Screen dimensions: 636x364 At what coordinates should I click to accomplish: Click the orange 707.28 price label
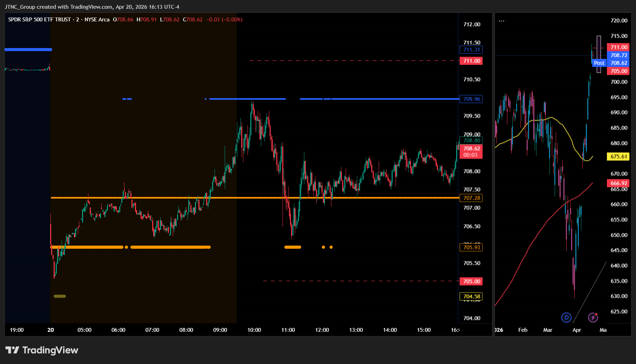click(x=471, y=198)
